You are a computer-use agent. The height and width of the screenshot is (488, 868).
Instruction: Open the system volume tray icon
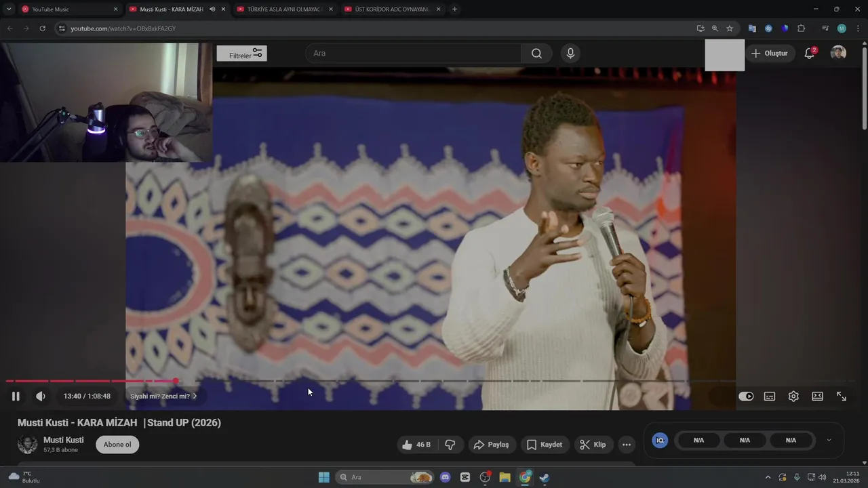(823, 477)
